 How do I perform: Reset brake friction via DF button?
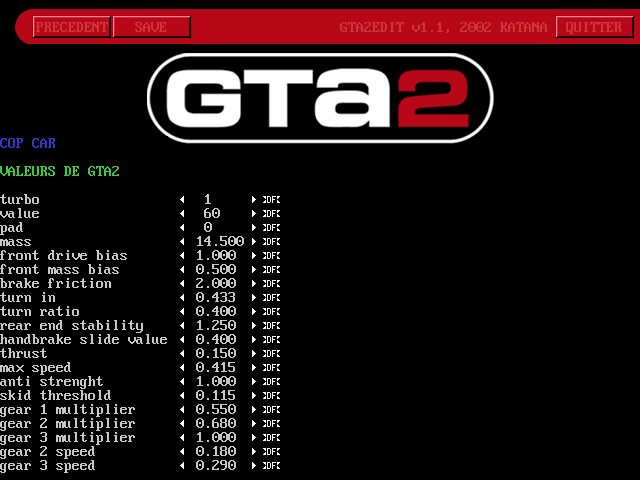pyautogui.click(x=271, y=283)
